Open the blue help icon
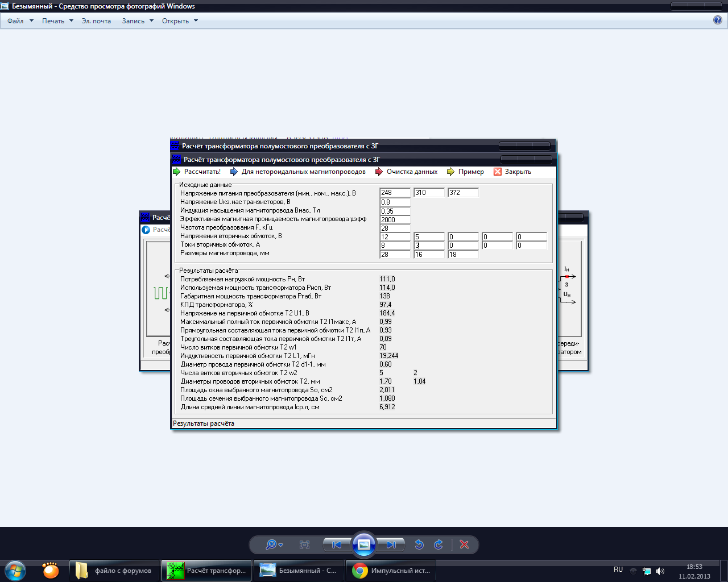 point(718,20)
